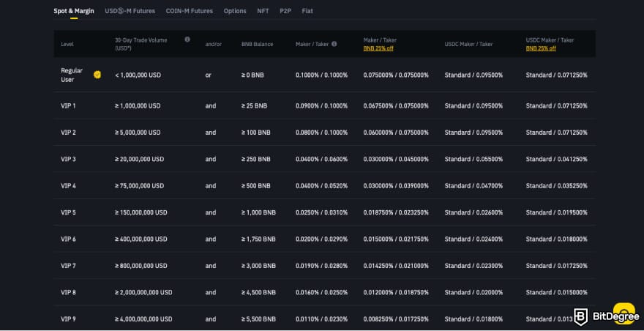Click the 'Standard / 0.04700%' USDC fee

point(473,186)
